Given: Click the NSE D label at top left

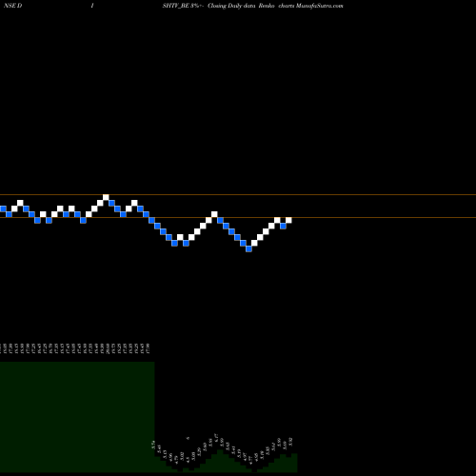Looking at the screenshot, I should pos(13,6).
